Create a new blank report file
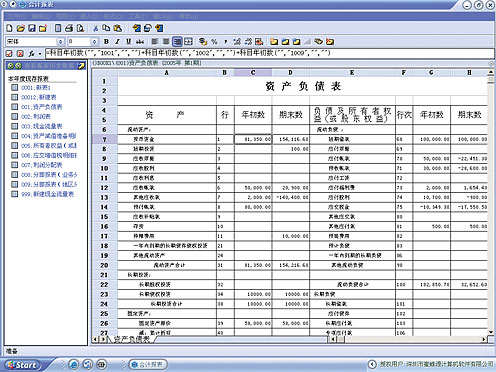 pyautogui.click(x=9, y=28)
